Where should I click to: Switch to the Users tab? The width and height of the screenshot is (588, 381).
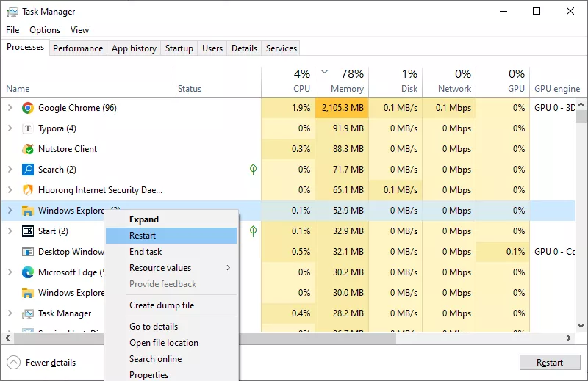click(x=212, y=48)
